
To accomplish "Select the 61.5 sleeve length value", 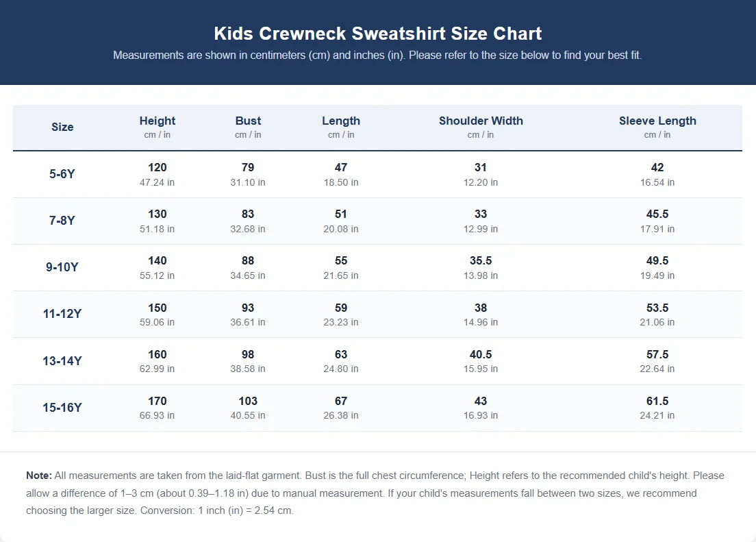I will click(657, 401).
